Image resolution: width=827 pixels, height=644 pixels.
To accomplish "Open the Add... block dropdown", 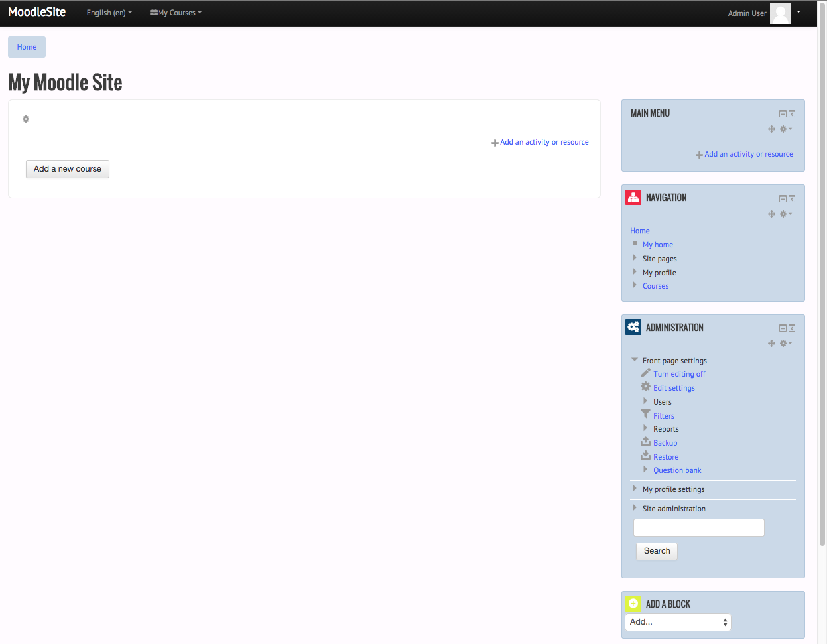I will coord(678,622).
